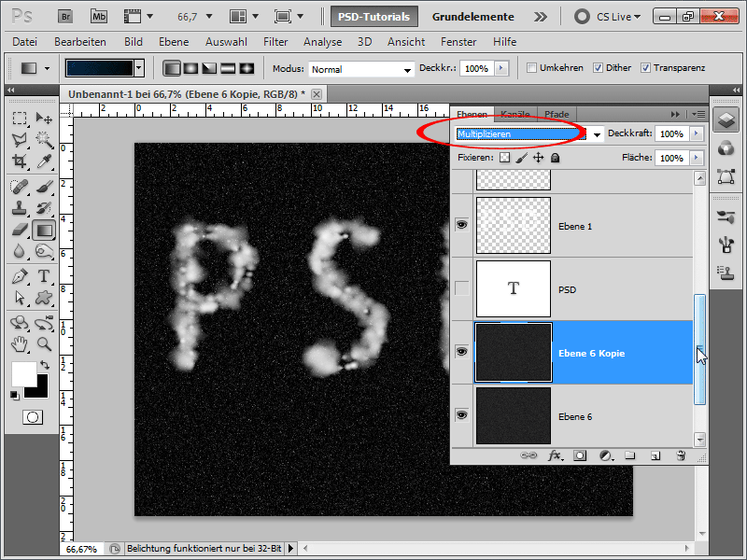The image size is (747, 560).
Task: Toggle the Dither checkbox
Action: pyautogui.click(x=598, y=68)
